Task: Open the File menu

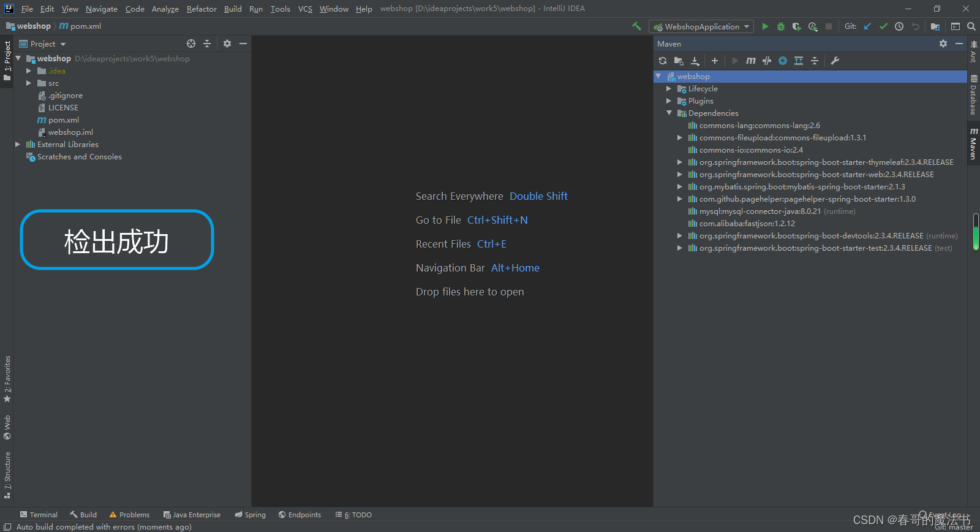Action: (27, 9)
